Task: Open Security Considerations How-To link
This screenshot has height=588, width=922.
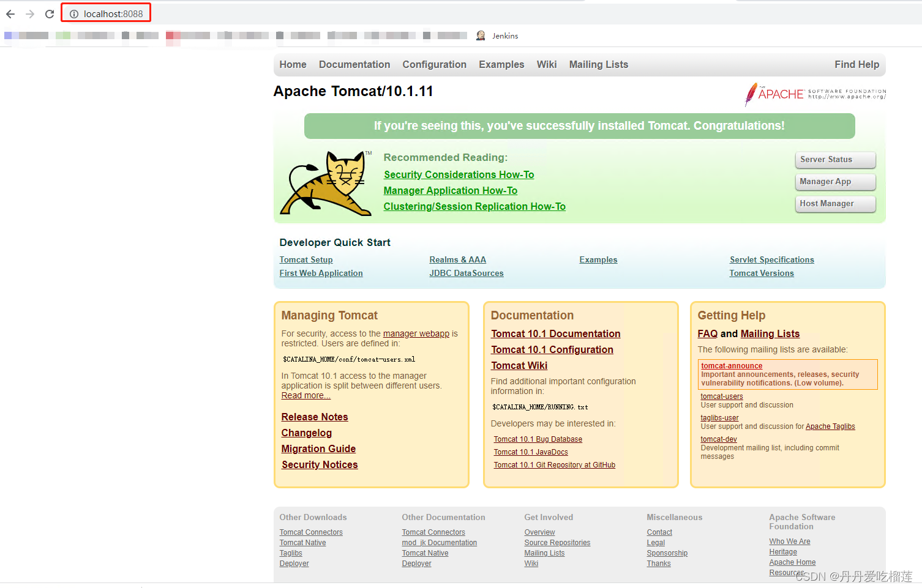Action: (x=459, y=174)
